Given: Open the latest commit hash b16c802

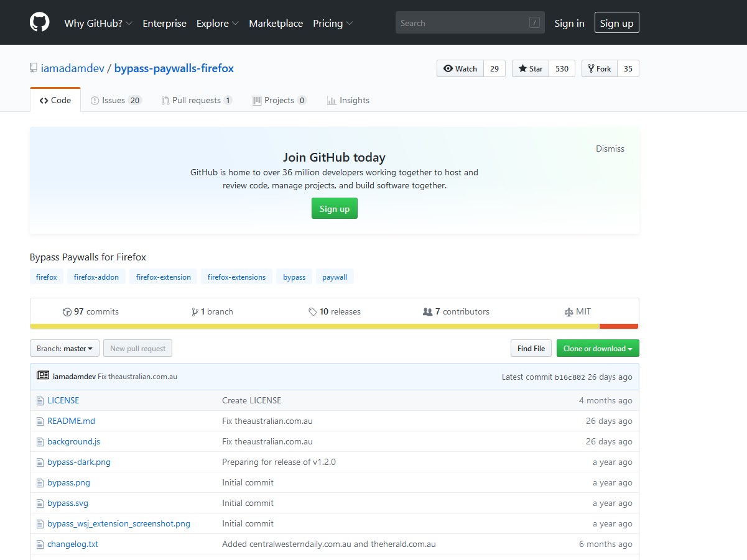Looking at the screenshot, I should coord(570,377).
